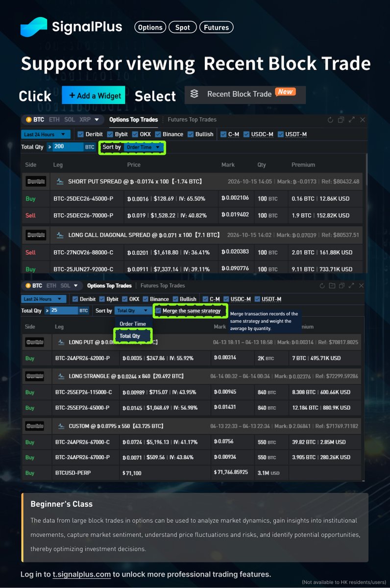This screenshot has width=390, height=588.
Task: Select Recent Block Trade widget option
Action: [245, 95]
